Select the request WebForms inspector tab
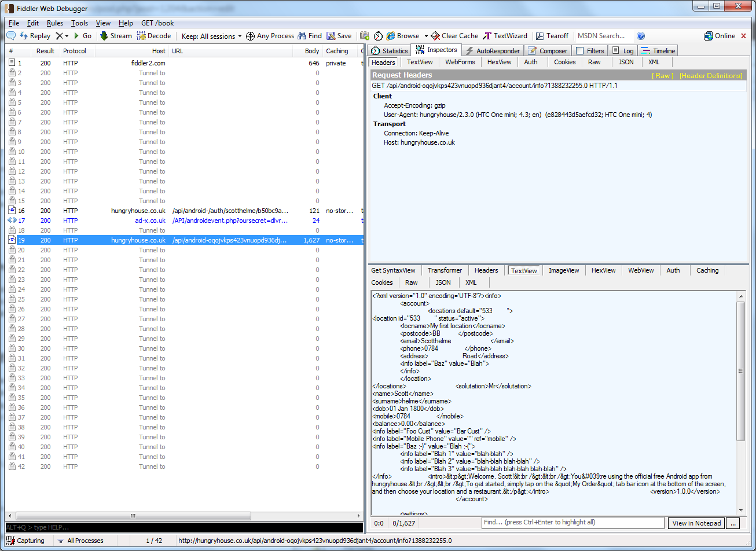 click(x=460, y=62)
